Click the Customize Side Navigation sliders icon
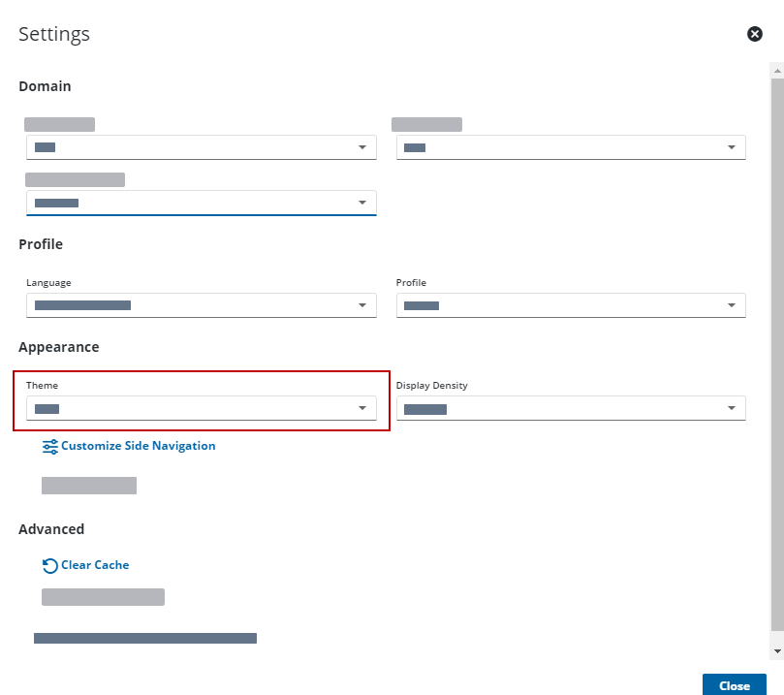 click(50, 447)
